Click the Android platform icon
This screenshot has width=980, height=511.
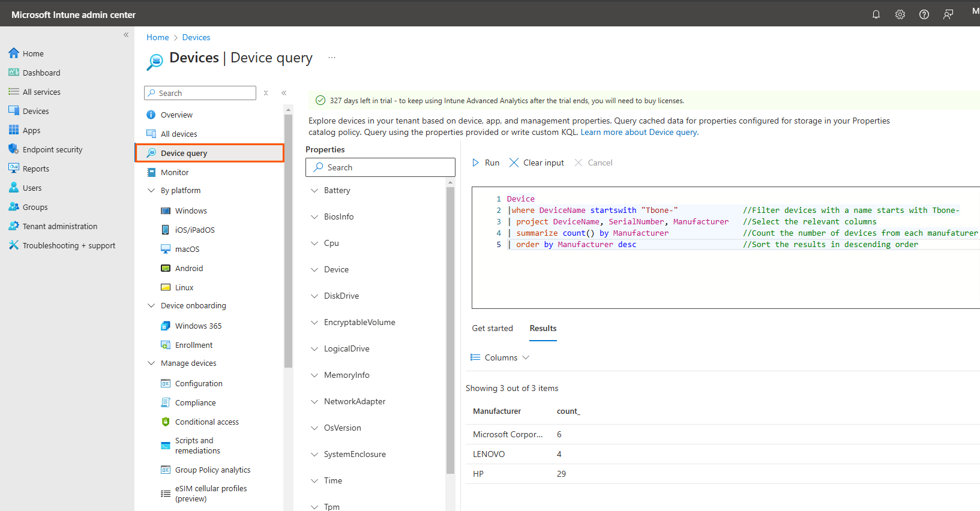pos(166,268)
